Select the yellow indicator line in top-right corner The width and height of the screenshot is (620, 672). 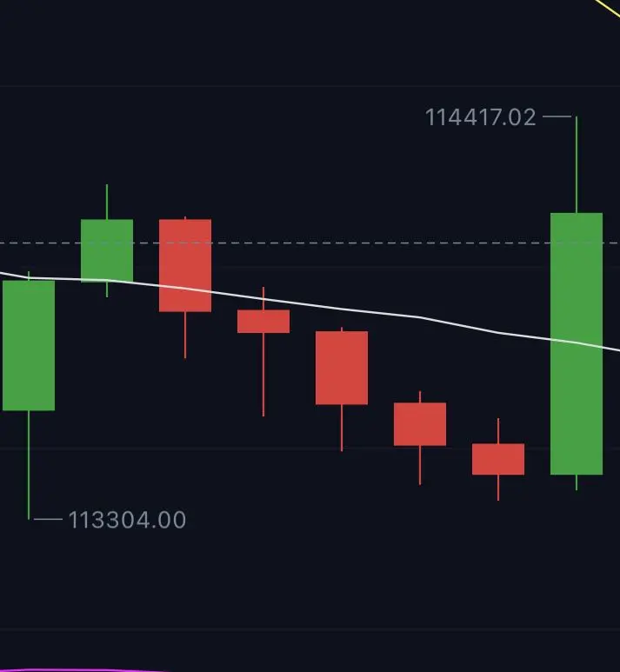pos(608,9)
